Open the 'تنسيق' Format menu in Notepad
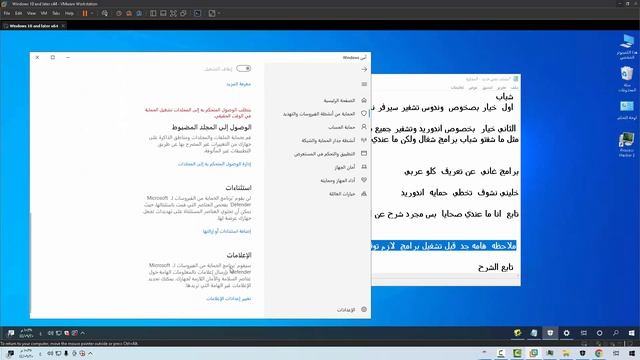 (x=487, y=88)
